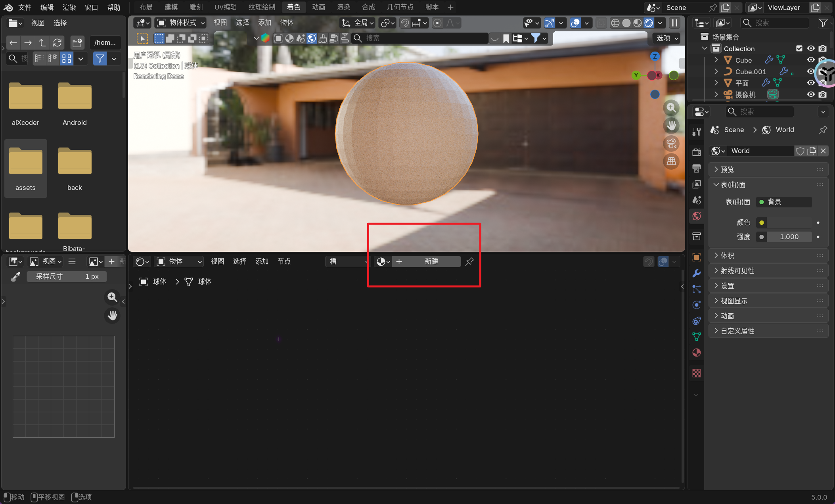Switch to orthographic grid view gizmo

(671, 161)
